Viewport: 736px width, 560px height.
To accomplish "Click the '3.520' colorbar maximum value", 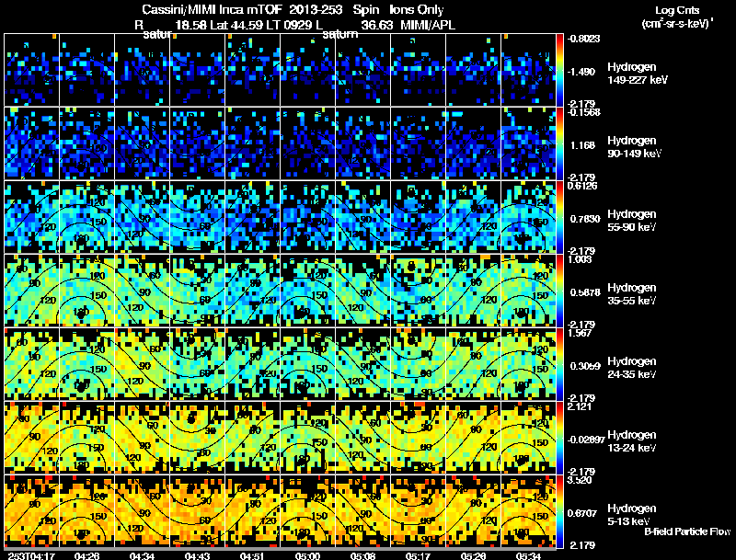I will tap(580, 480).
